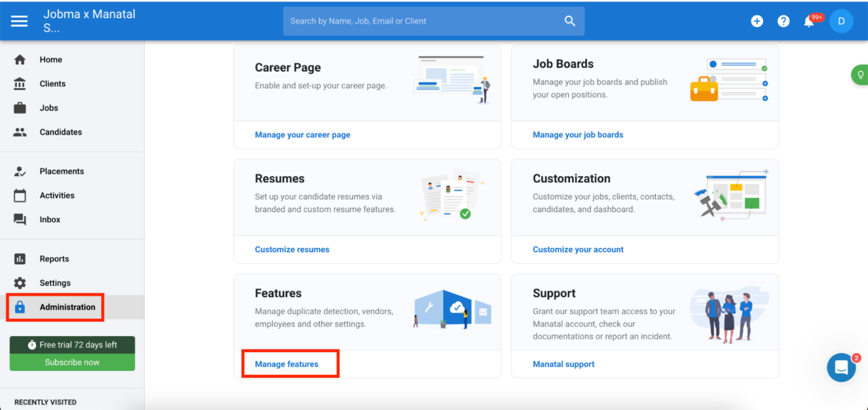
Task: Open the notifications bell
Action: 809,21
